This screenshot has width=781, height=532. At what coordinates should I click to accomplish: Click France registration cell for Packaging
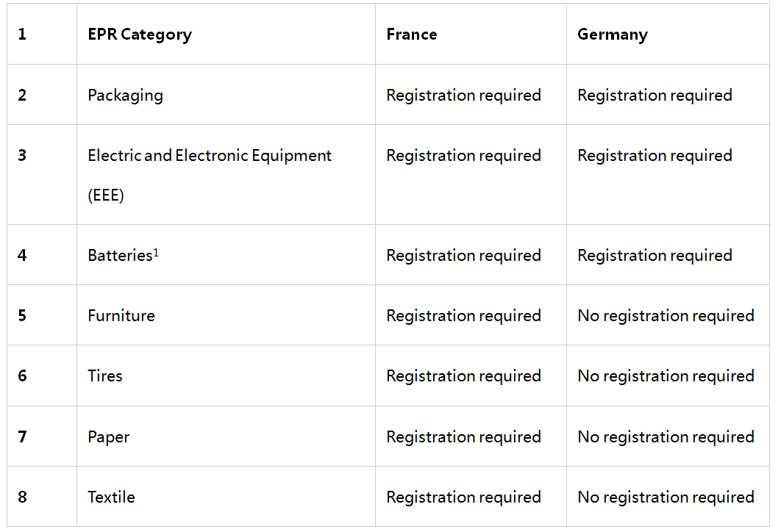pos(471,95)
